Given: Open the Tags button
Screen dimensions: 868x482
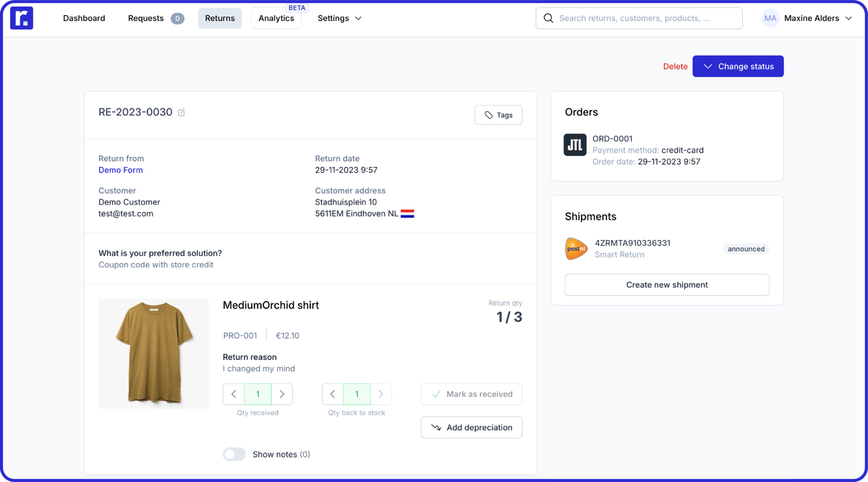Looking at the screenshot, I should point(498,115).
